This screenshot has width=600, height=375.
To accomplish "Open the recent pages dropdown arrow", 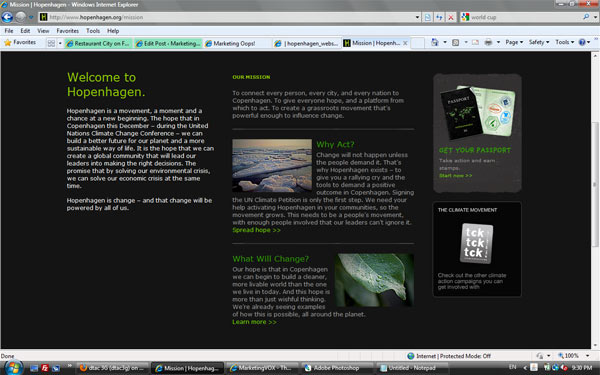I will coord(31,17).
